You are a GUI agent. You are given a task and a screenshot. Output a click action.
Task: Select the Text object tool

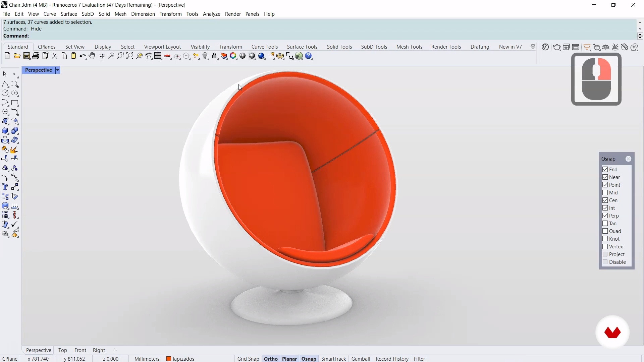[x=5, y=187]
